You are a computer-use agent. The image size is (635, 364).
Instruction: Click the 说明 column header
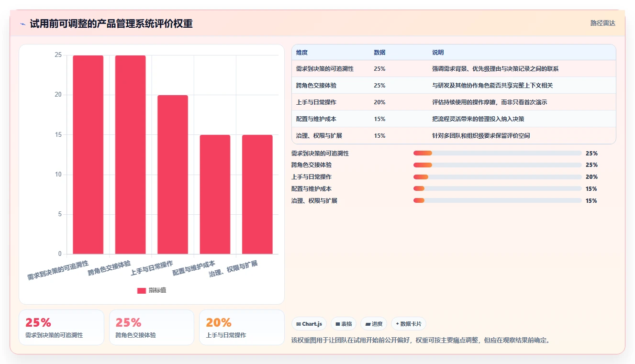pyautogui.click(x=438, y=53)
